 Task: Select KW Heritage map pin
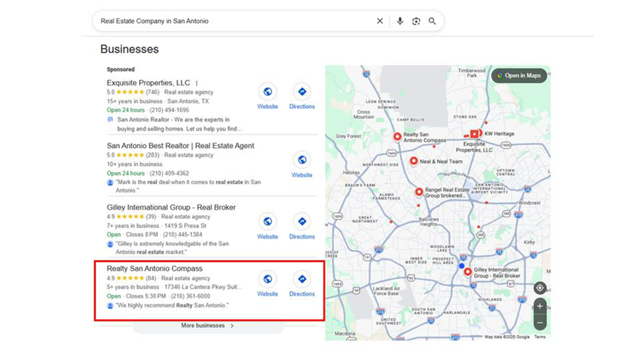coord(480,133)
